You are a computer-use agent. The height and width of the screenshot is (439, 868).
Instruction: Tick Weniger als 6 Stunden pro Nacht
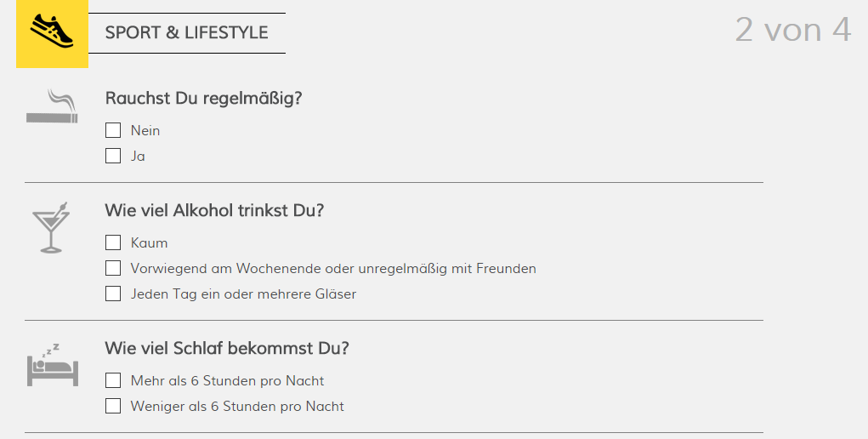pyautogui.click(x=113, y=407)
